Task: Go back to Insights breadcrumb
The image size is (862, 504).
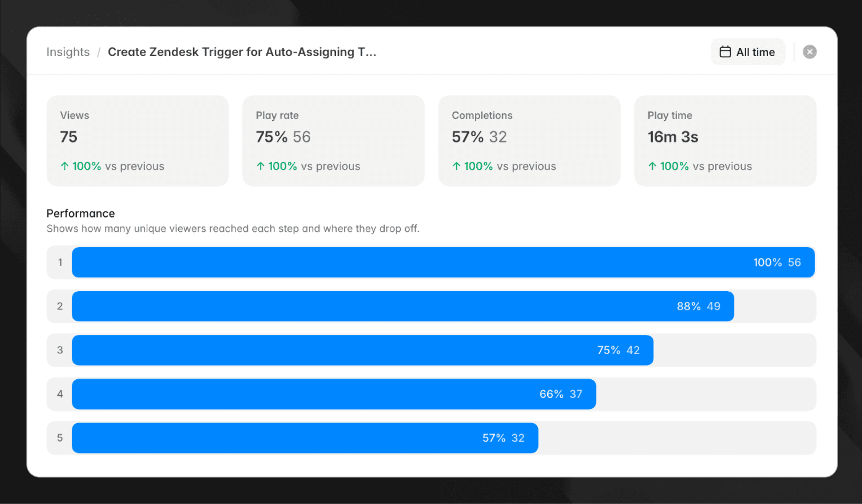Action: (x=68, y=52)
